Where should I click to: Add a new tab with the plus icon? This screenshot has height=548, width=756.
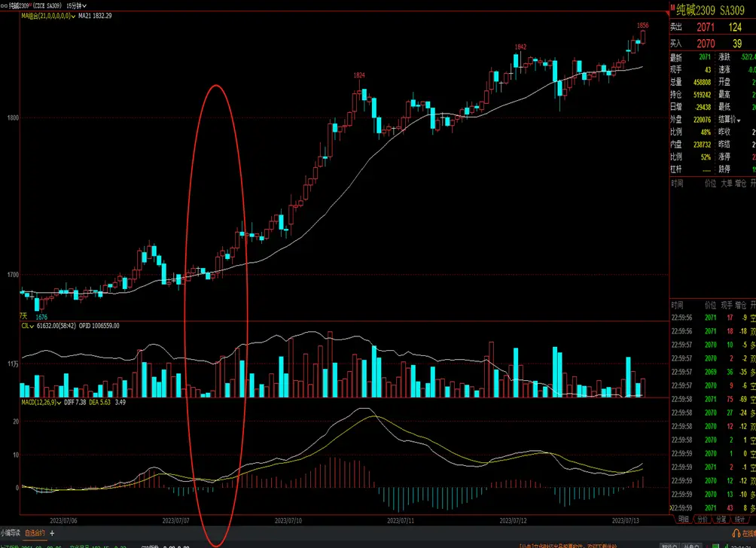click(x=52, y=533)
